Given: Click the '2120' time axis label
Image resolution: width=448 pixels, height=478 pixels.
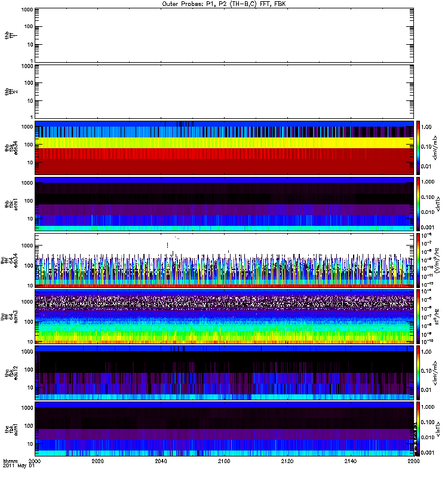Looking at the screenshot, I should click(x=287, y=461).
